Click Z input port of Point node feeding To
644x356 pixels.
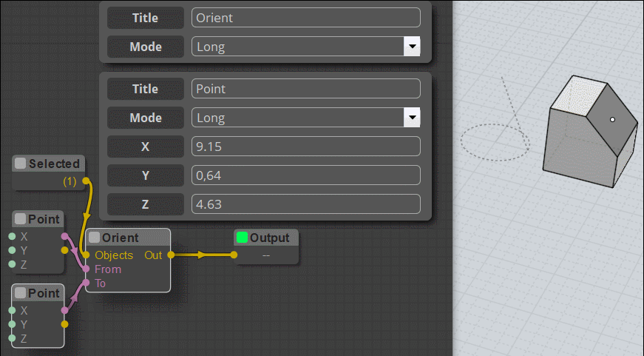click(x=12, y=338)
